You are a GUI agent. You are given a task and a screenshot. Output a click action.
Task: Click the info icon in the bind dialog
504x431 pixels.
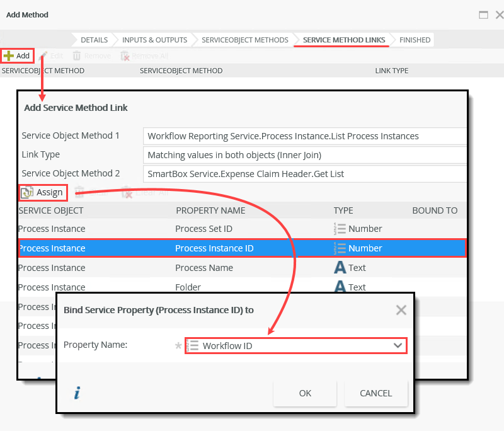(x=76, y=393)
